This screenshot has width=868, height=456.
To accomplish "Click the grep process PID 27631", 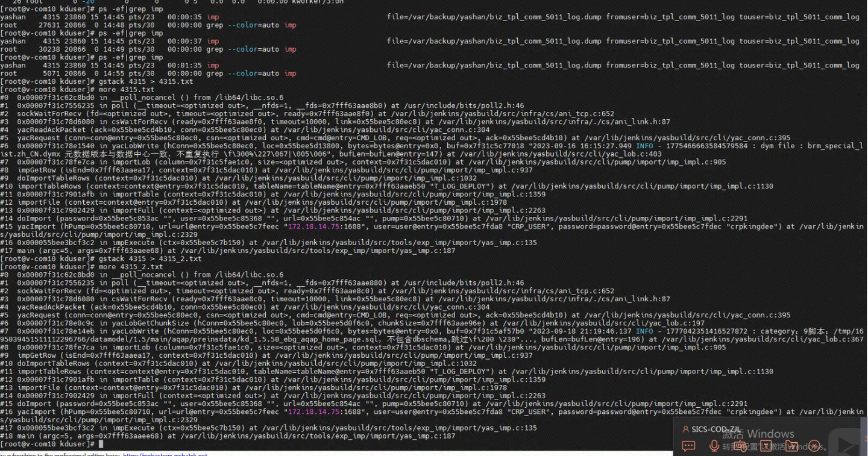I will click(x=49, y=25).
